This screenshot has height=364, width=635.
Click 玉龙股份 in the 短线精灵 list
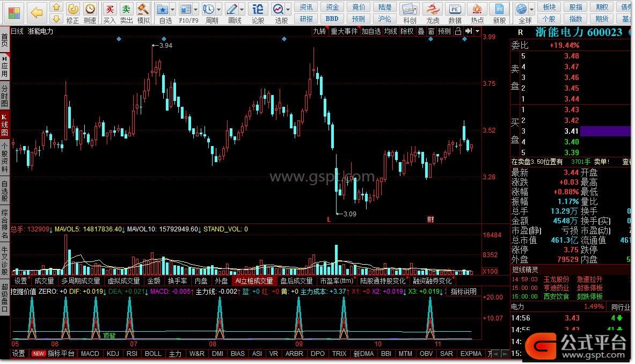point(556,279)
